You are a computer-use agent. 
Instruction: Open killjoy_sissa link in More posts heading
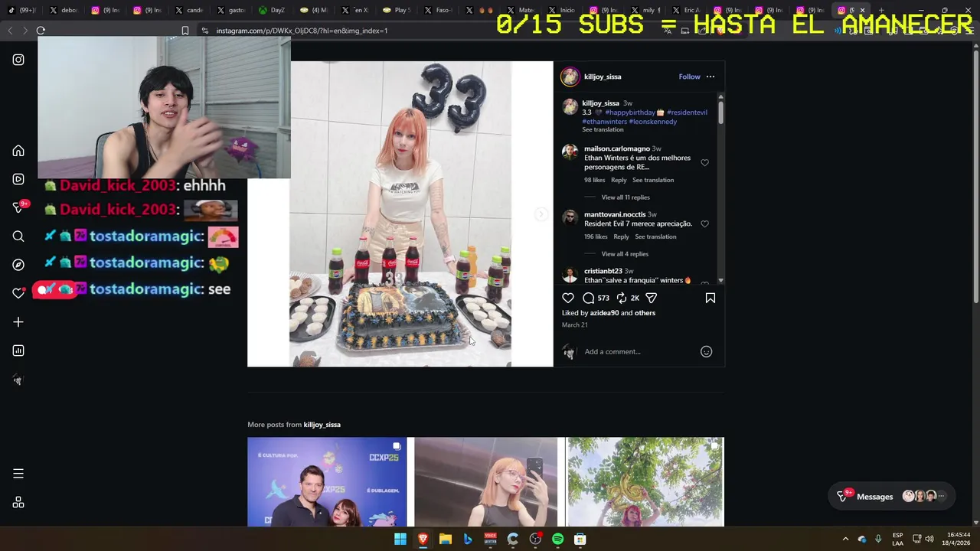click(322, 425)
